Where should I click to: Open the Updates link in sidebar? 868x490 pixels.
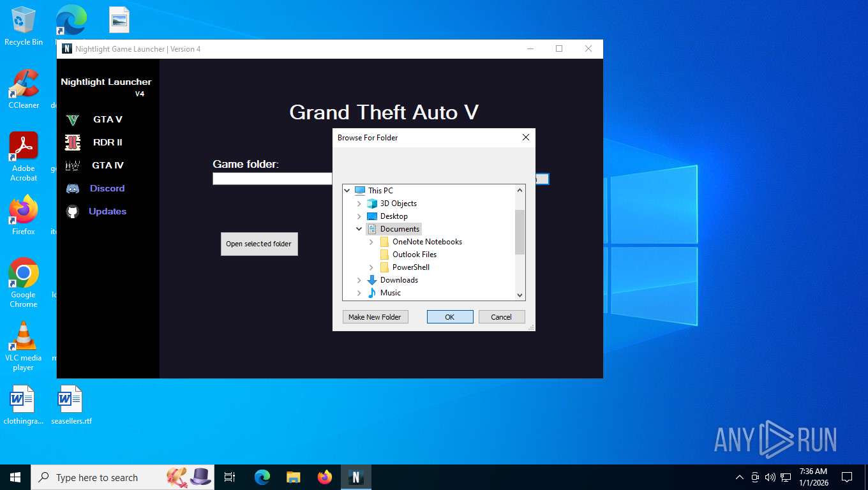tap(107, 211)
